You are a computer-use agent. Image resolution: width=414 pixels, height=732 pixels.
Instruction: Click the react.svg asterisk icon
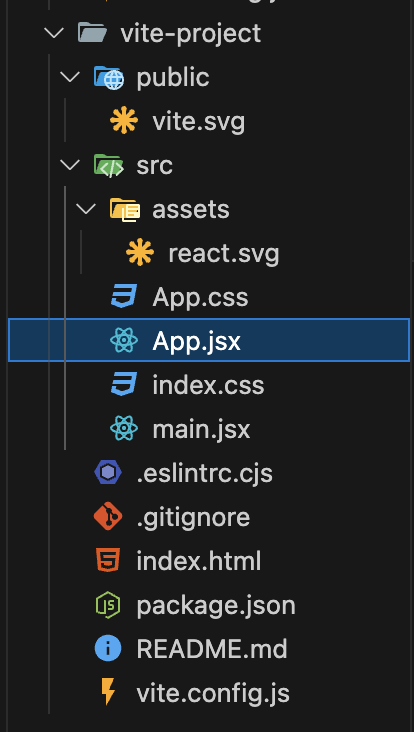(x=140, y=253)
